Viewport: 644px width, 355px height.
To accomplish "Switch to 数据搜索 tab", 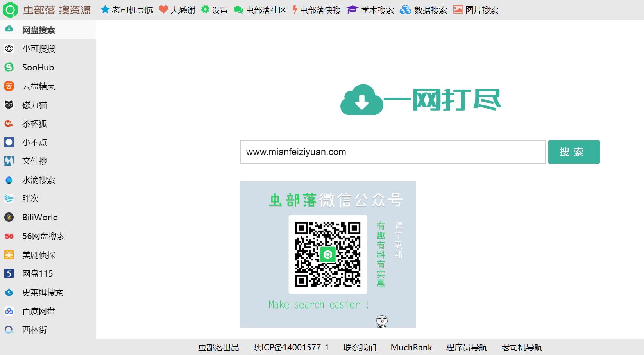I will (423, 10).
